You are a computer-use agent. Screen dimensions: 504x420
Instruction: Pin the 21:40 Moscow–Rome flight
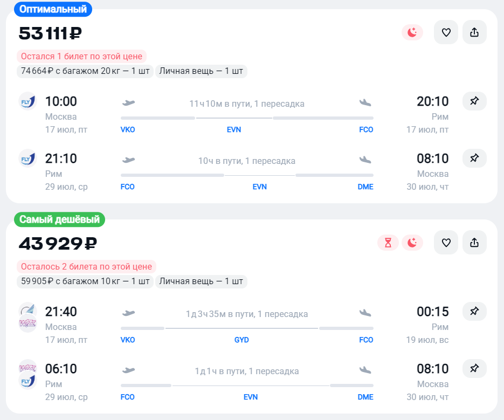pos(474,311)
